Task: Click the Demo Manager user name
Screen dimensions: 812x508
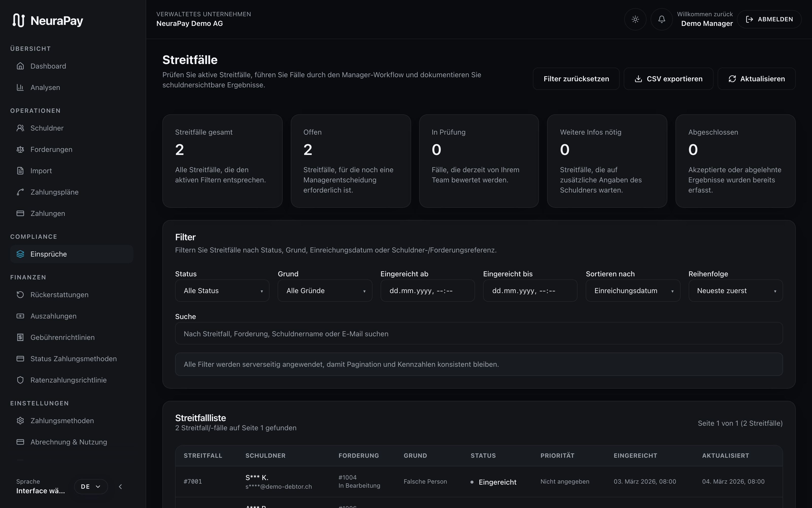Action: (707, 24)
